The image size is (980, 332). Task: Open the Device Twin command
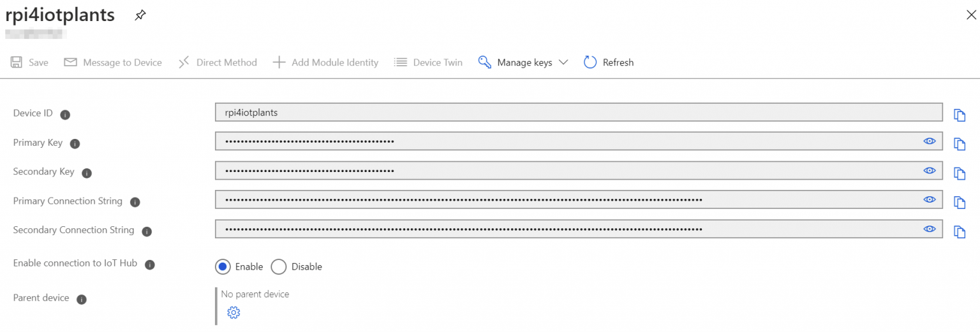pyautogui.click(x=428, y=62)
